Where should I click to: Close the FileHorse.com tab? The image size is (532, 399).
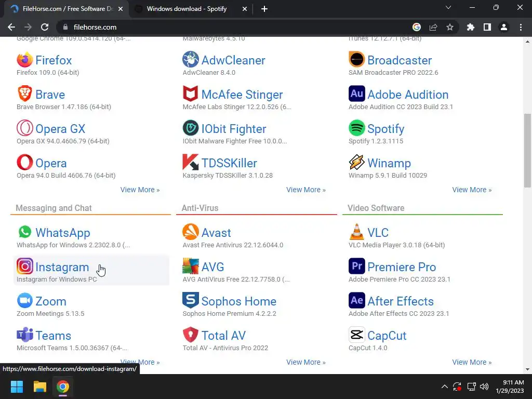click(x=121, y=9)
